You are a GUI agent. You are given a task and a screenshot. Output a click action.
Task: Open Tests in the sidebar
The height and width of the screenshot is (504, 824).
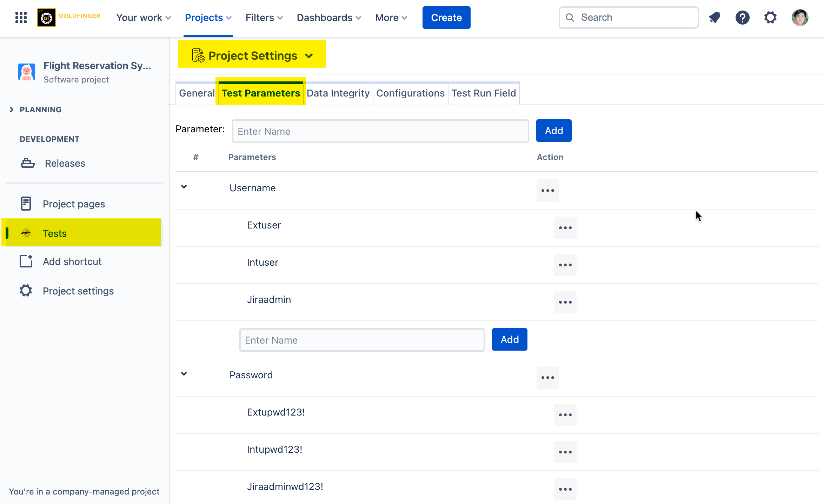click(55, 233)
